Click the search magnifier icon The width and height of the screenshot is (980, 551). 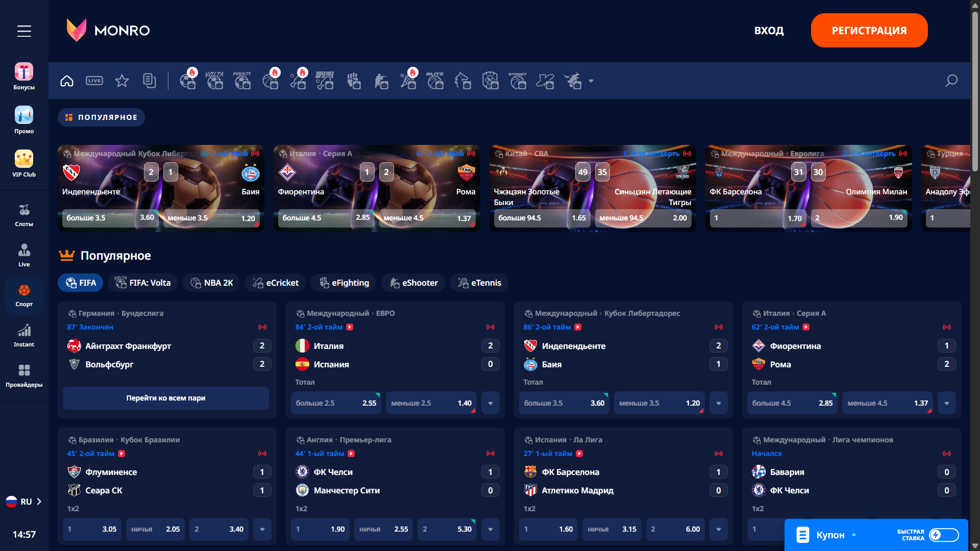[x=951, y=81]
